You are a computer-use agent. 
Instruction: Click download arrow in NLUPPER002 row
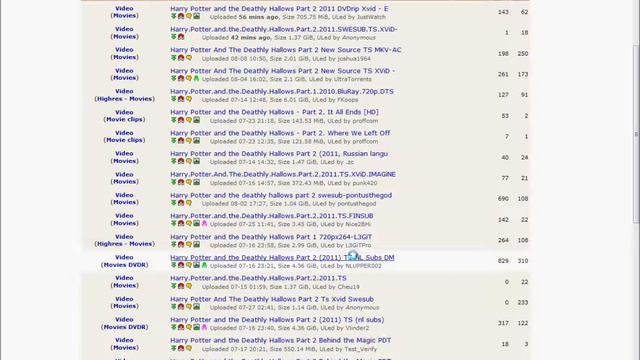pos(173,265)
